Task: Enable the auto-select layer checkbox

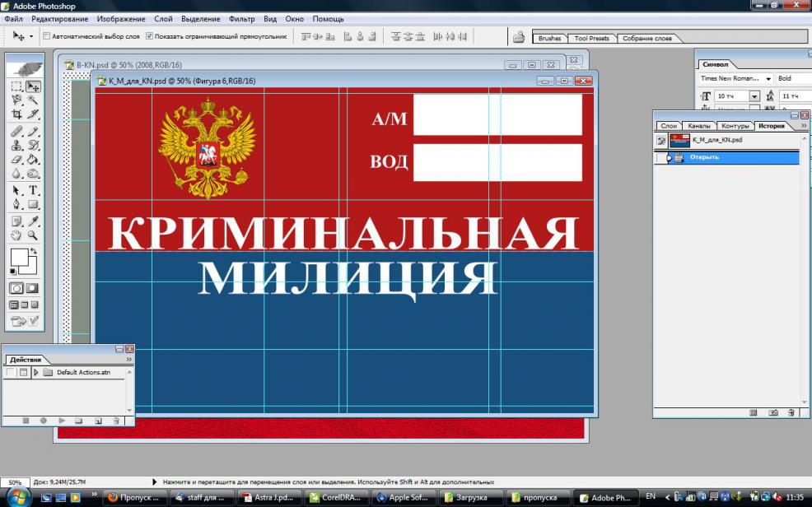Action: 46,36
